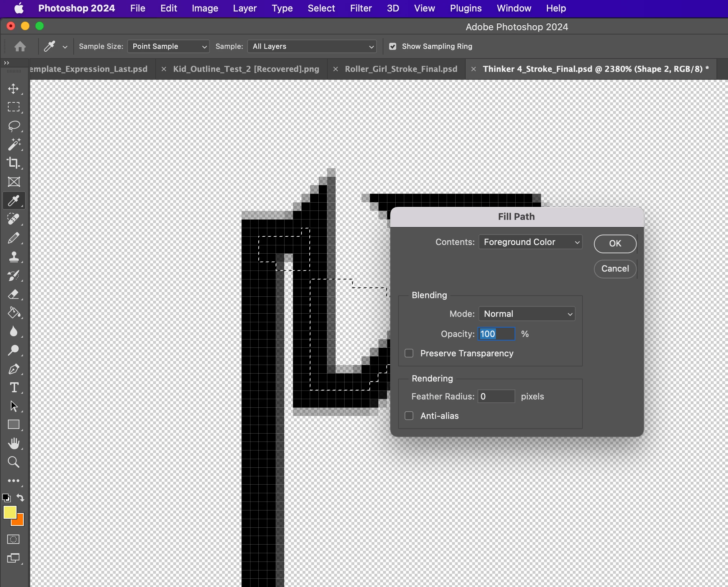728x587 pixels.
Task: Select the Crop tool
Action: 14,163
